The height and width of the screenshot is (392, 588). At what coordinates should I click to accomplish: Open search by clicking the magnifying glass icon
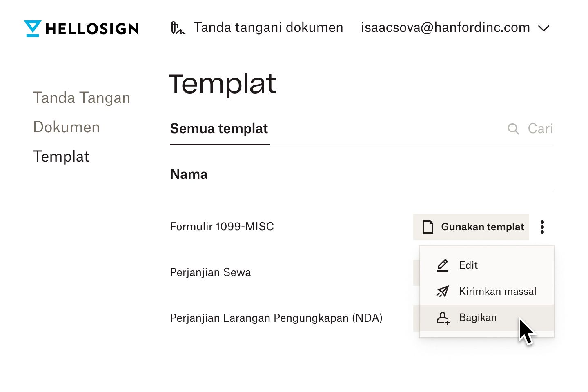point(513,129)
